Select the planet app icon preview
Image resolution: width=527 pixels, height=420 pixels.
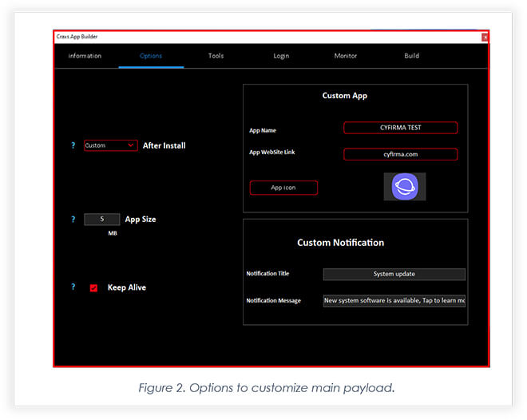[x=405, y=187]
